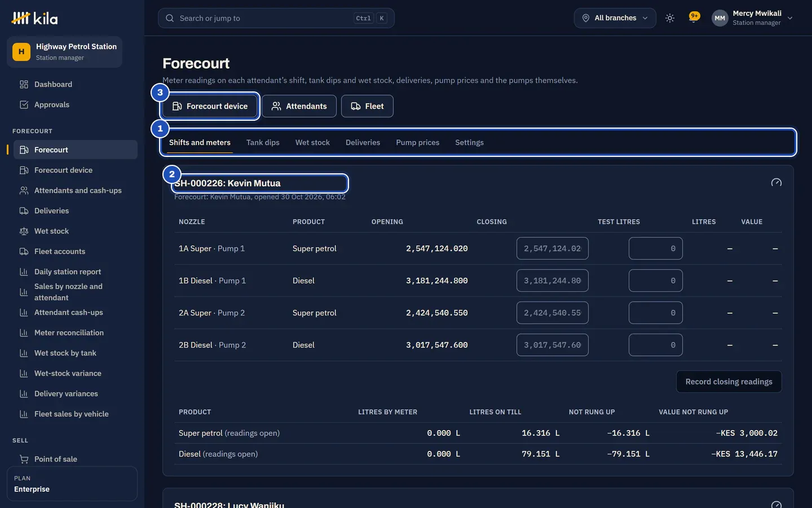
Task: Expand the Mercy Mwikali account menu chevron
Action: click(x=790, y=18)
